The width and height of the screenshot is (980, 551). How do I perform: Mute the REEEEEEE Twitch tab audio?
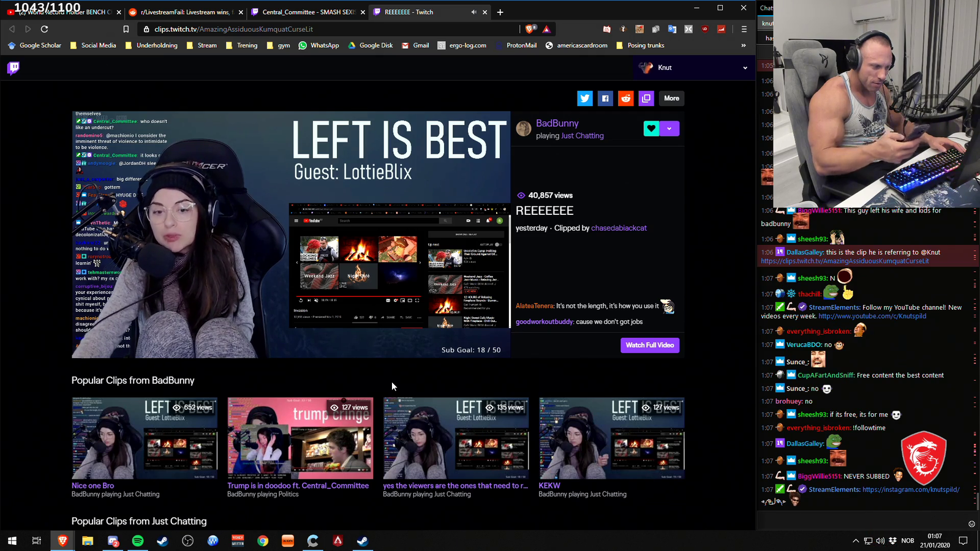473,12
